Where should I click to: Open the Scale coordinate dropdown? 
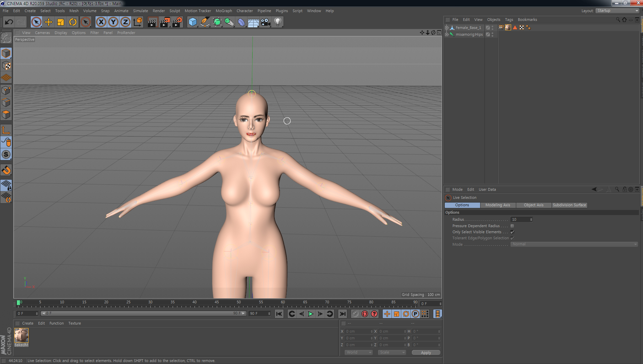392,353
